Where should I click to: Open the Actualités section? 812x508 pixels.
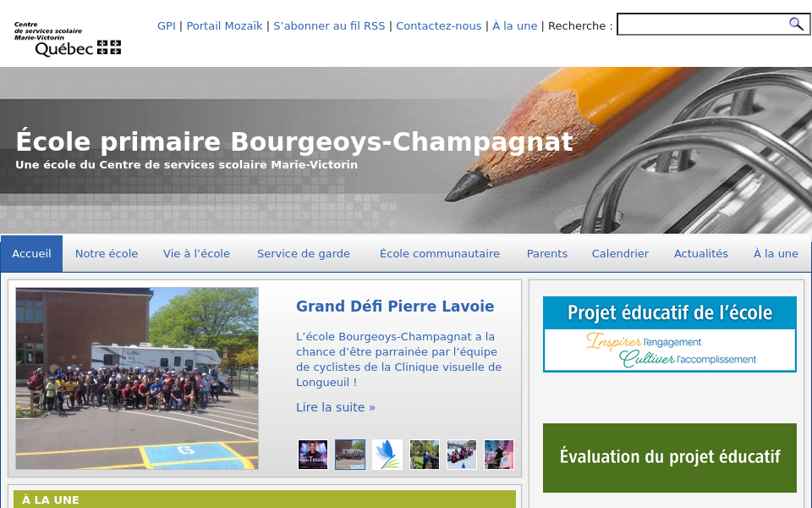pos(700,253)
